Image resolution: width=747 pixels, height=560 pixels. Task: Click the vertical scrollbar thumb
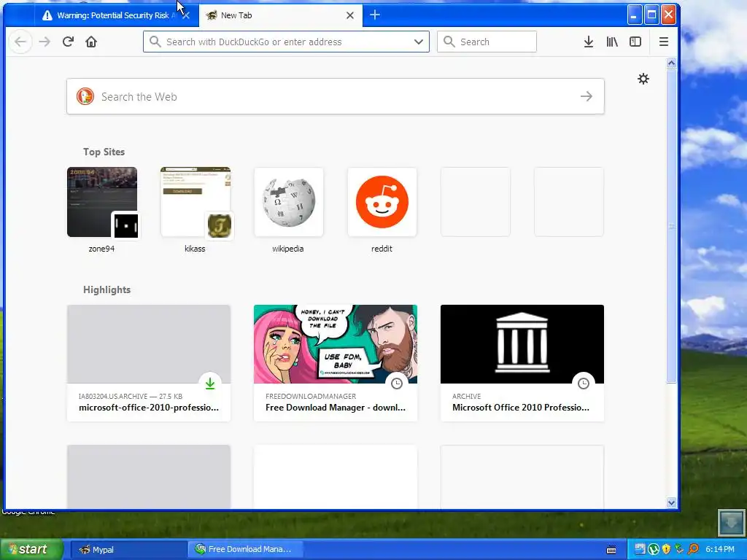tap(671, 226)
